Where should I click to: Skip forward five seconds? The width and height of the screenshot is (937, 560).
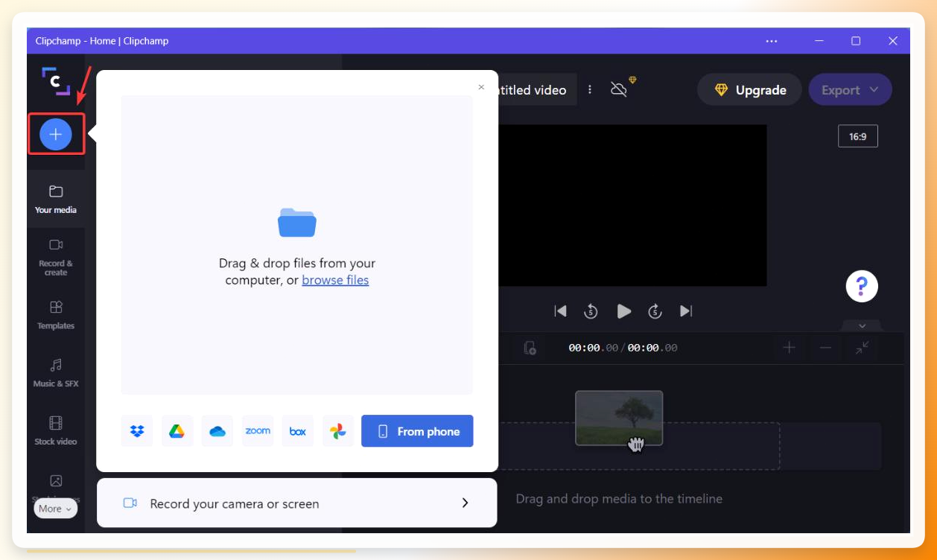tap(655, 311)
